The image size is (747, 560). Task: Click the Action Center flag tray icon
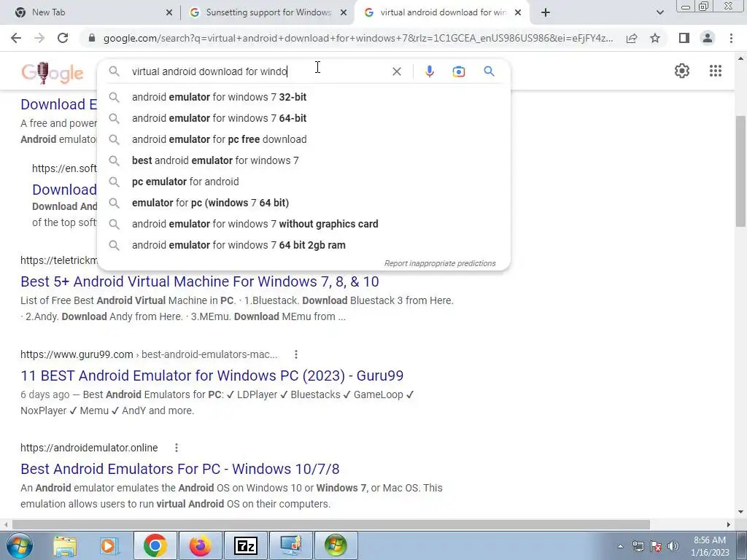tap(656, 546)
